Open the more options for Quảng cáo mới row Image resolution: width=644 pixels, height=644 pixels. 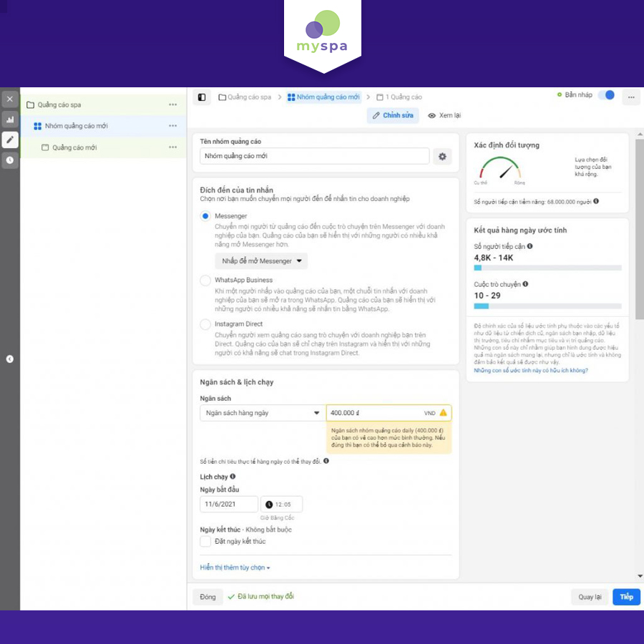click(x=173, y=147)
